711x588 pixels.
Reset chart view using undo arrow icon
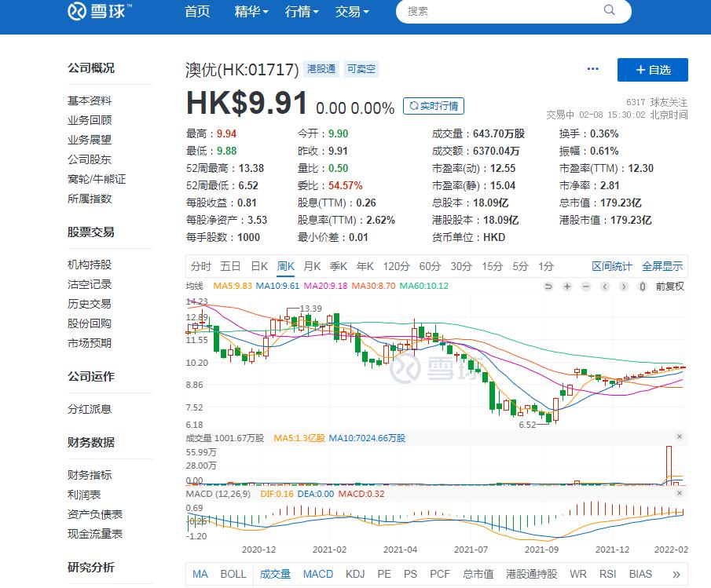[x=548, y=288]
